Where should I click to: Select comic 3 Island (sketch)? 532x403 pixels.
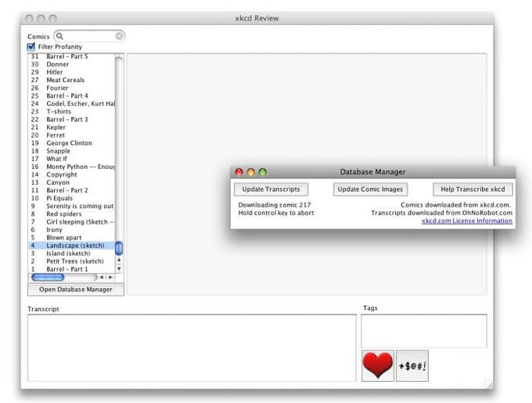pyautogui.click(x=72, y=253)
